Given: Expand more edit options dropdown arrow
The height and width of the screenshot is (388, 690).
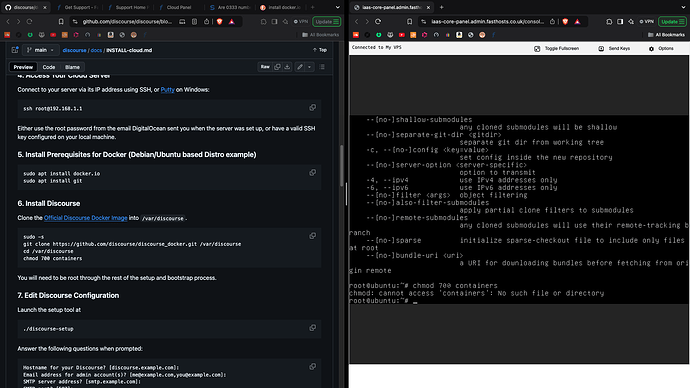Looking at the screenshot, I should point(309,67).
